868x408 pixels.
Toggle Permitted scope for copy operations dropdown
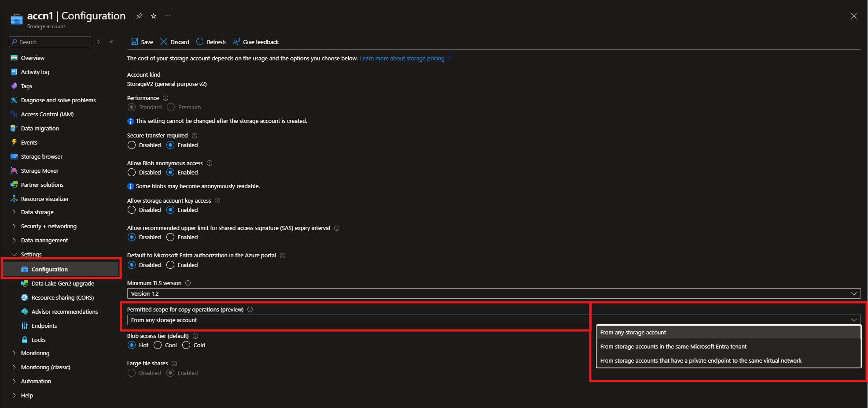pos(494,320)
